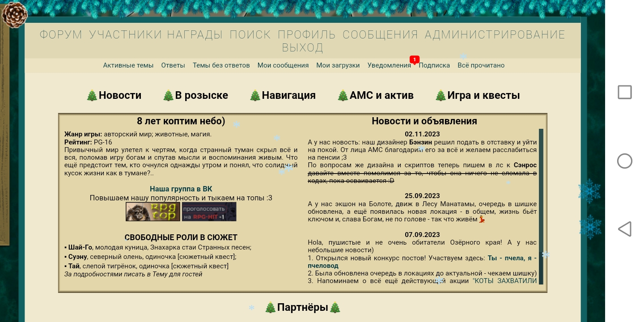Click the RPG-HIT vote banner

(x=209, y=212)
